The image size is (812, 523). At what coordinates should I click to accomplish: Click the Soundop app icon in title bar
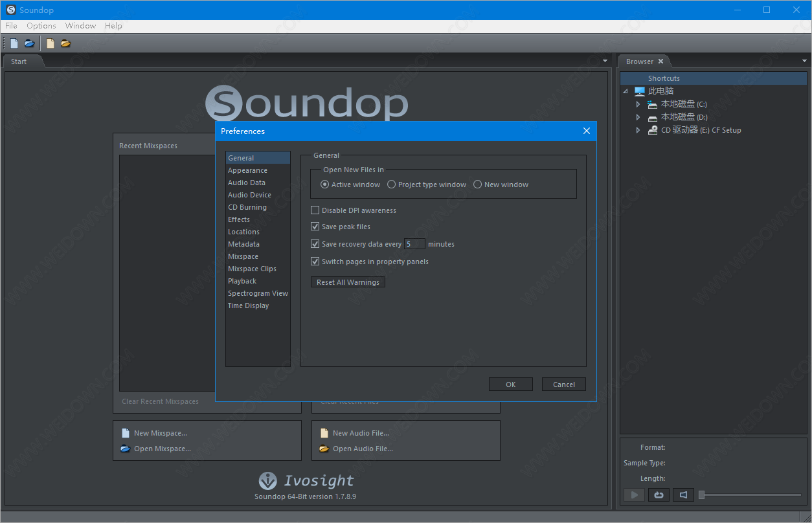coord(10,10)
